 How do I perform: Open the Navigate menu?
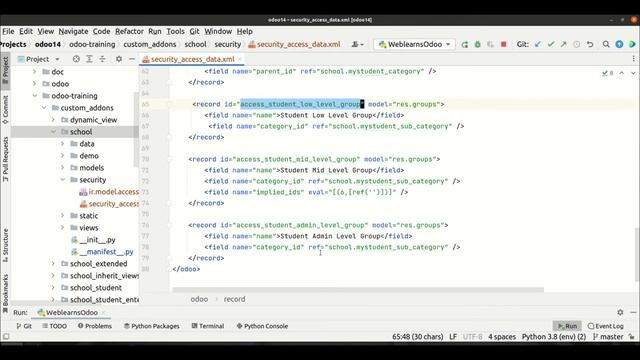coord(73,31)
